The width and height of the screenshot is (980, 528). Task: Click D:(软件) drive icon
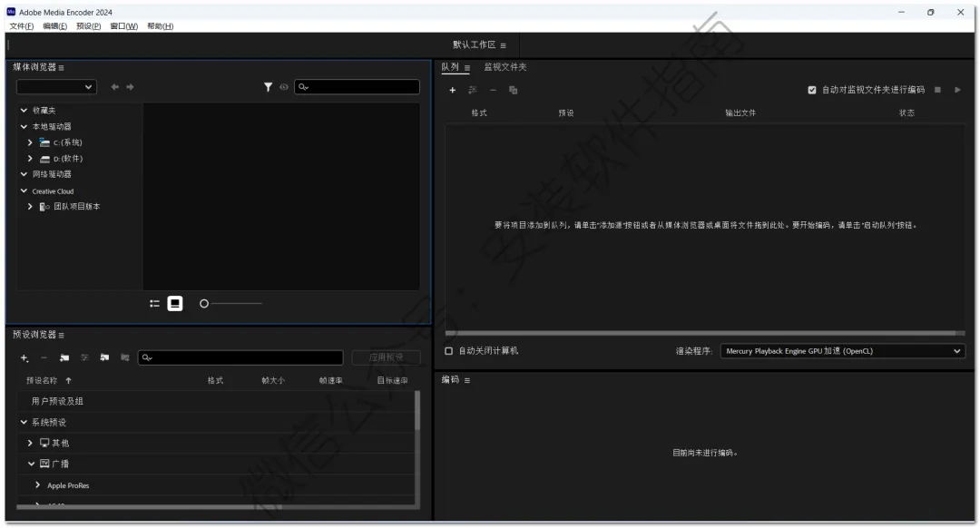(44, 159)
